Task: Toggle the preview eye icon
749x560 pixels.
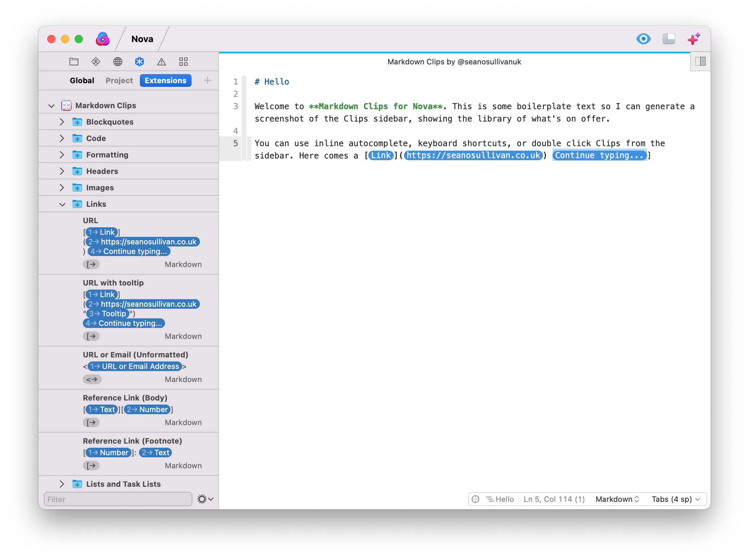Action: [x=643, y=39]
